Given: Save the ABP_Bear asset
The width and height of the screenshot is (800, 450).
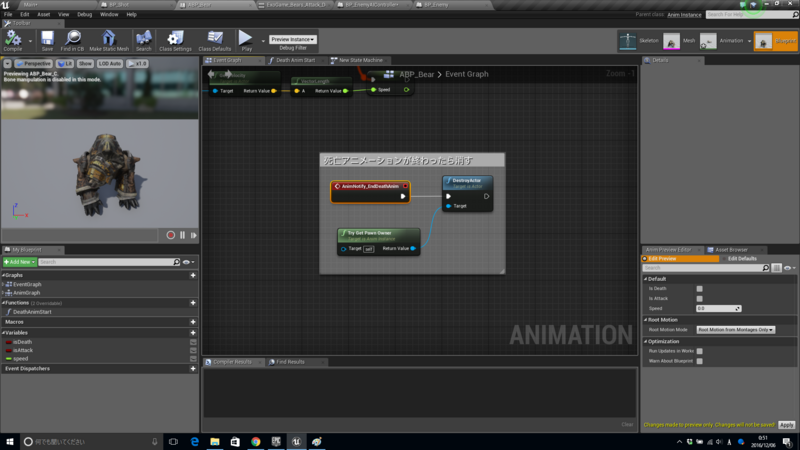Looking at the screenshot, I should pos(47,40).
